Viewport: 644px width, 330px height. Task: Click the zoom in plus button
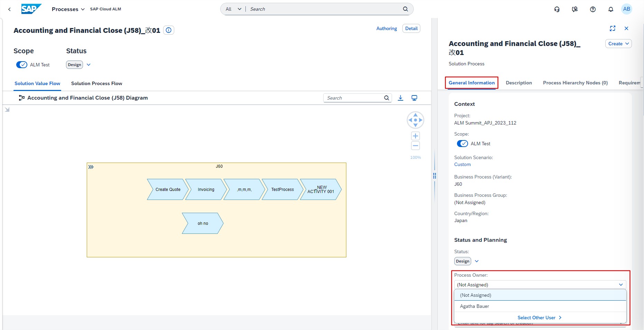tap(416, 136)
